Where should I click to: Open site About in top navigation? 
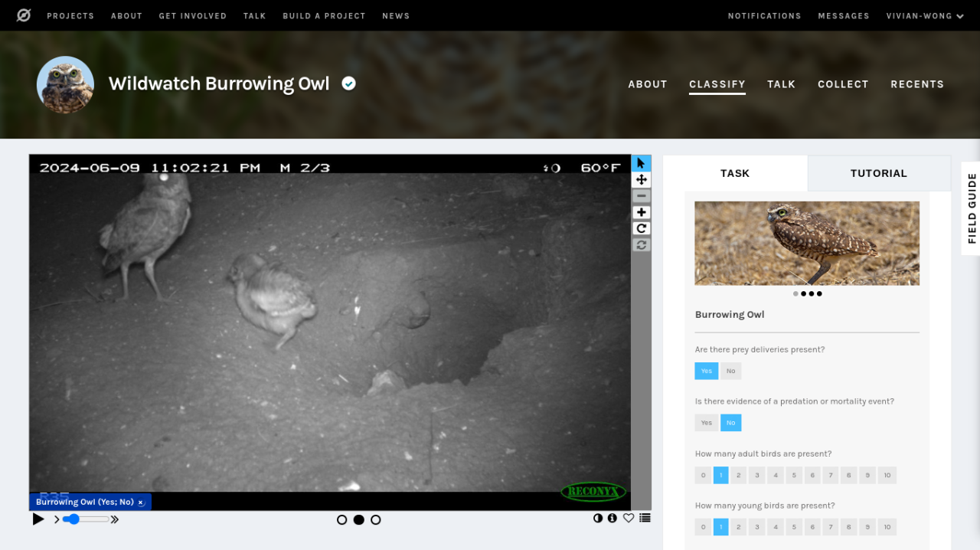126,15
